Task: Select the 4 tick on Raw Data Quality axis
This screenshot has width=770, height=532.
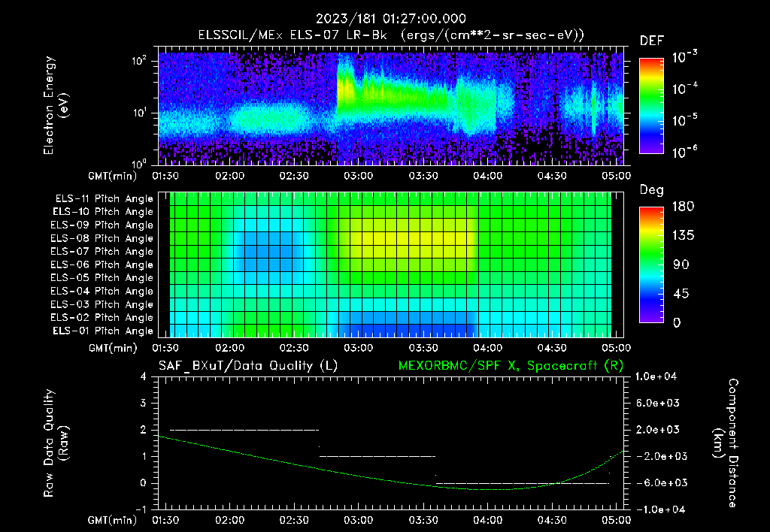Action: [144, 376]
